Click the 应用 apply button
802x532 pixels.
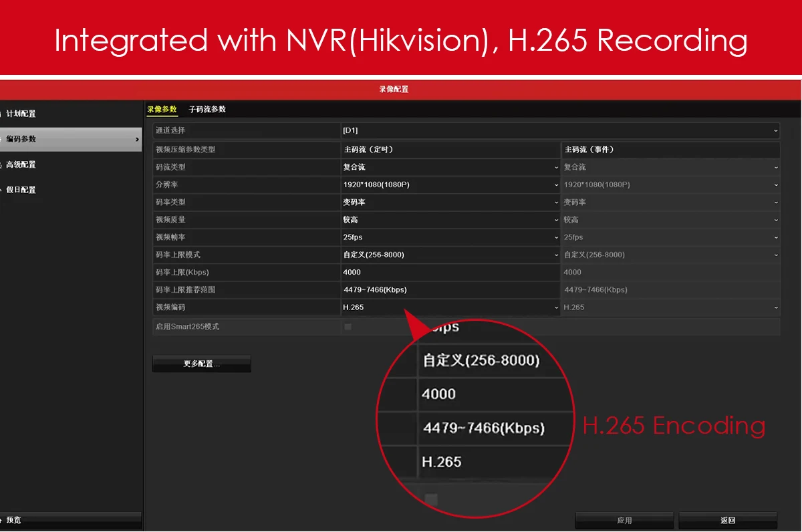[624, 521]
